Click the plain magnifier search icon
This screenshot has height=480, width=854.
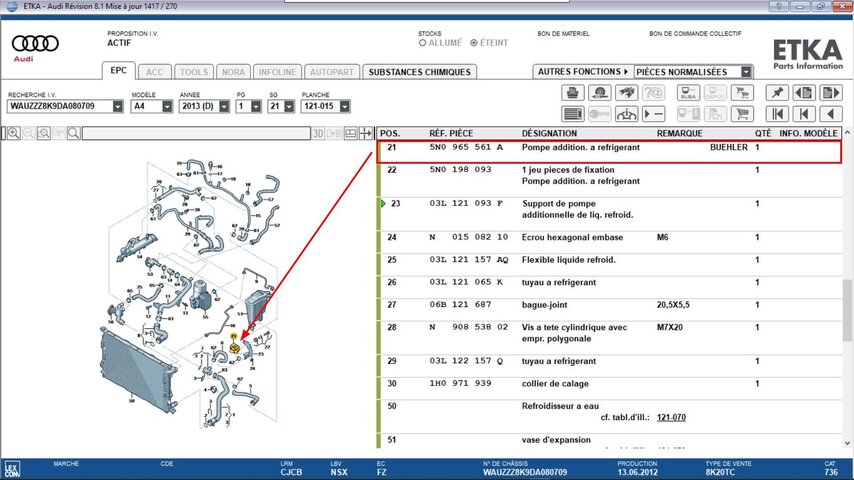(x=74, y=133)
